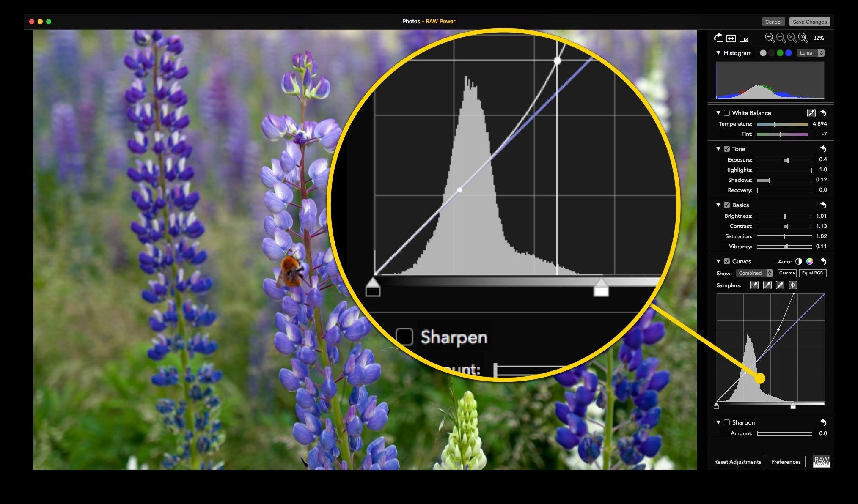This screenshot has height=504, width=858.
Task: Click the rotate image icon
Action: 718,38
